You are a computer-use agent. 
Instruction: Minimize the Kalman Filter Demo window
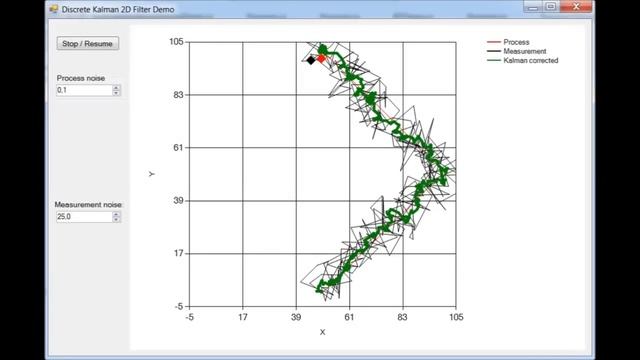pos(533,6)
